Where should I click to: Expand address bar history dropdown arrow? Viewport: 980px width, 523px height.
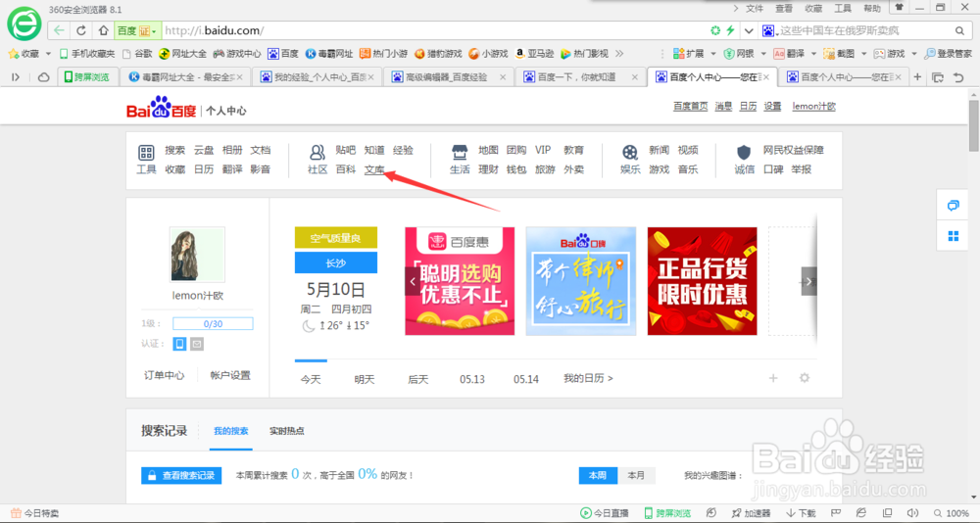(749, 30)
